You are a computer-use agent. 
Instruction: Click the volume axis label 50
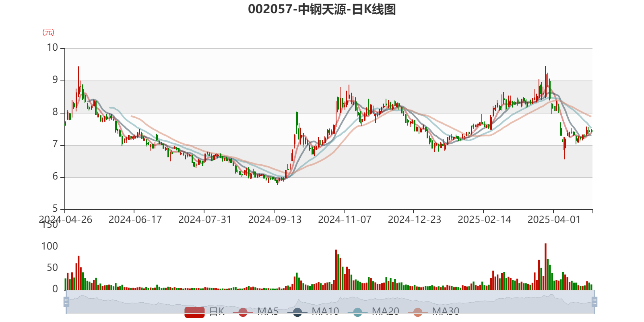coord(52,267)
